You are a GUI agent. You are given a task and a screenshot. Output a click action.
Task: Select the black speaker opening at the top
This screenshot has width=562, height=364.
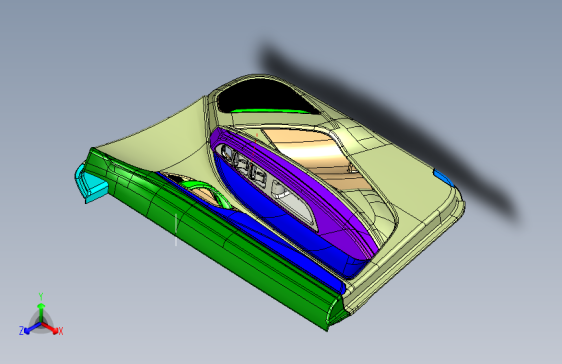tap(265, 95)
